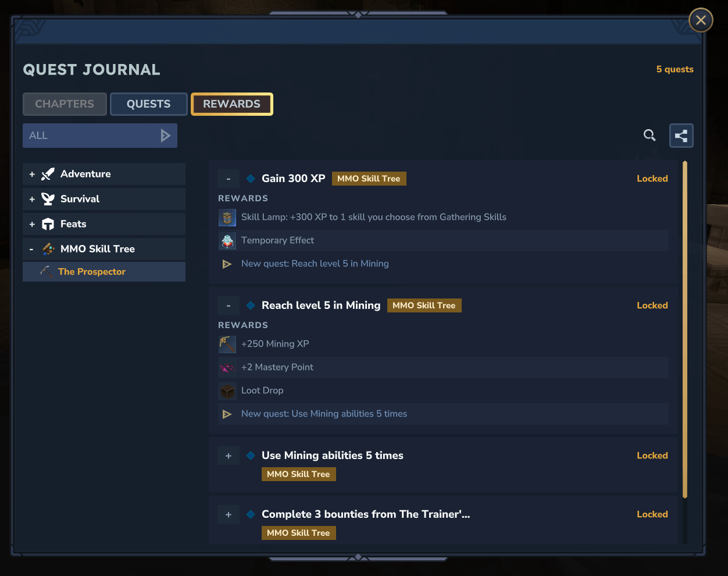This screenshot has width=728, height=576.
Task: Click the diamond beside Complete 3 bounties
Action: pos(251,514)
